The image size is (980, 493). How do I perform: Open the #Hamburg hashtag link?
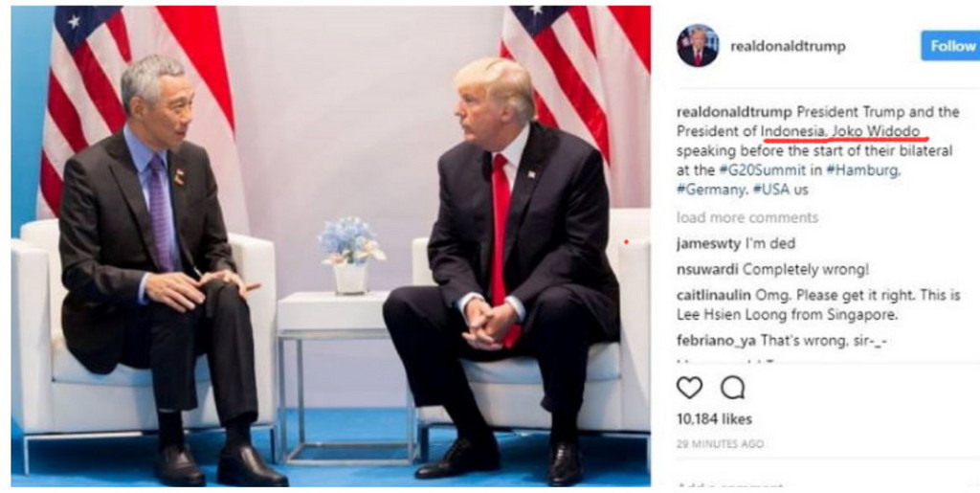tap(863, 170)
